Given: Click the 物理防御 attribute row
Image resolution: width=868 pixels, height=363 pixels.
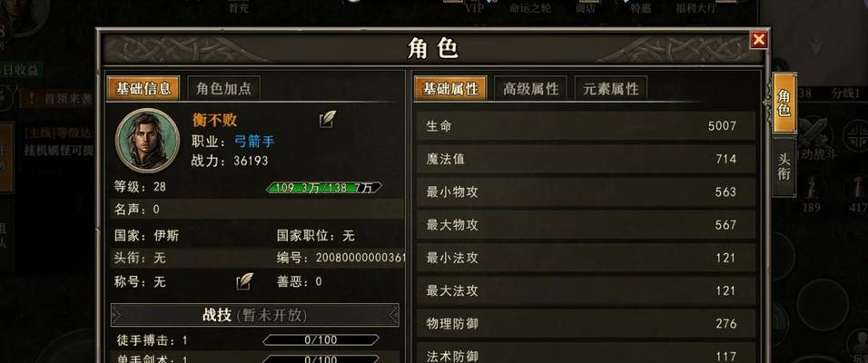Looking at the screenshot, I should click(586, 324).
